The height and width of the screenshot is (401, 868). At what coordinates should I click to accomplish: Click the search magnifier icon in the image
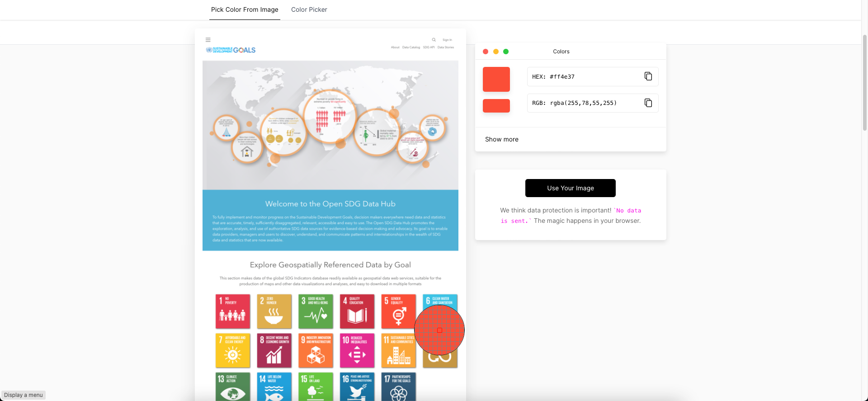tap(434, 40)
